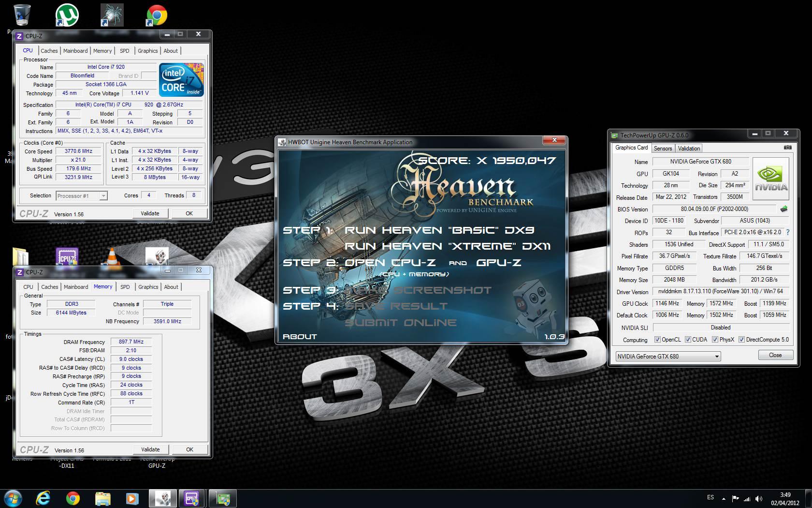The width and height of the screenshot is (812, 508).
Task: Click the GPU-Z screenshot camera icon
Action: point(787,148)
